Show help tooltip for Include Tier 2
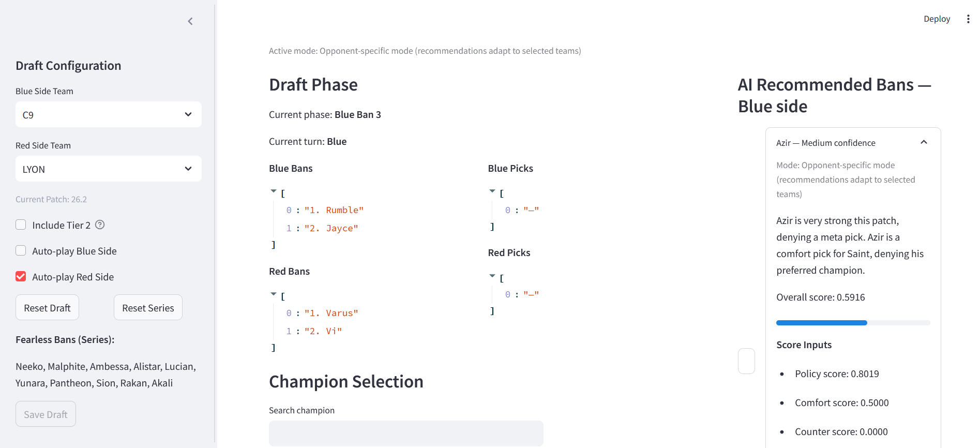This screenshot has width=980, height=448. 100,225
